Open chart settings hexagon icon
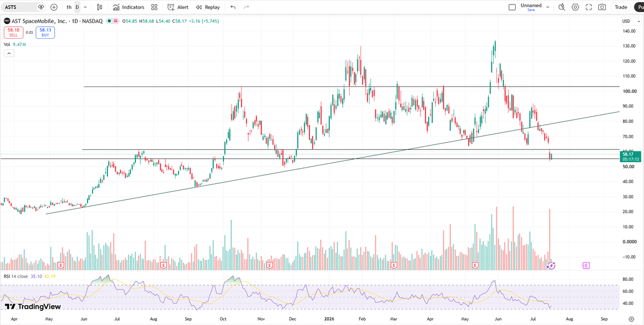This screenshot has width=644, height=325. (575, 7)
